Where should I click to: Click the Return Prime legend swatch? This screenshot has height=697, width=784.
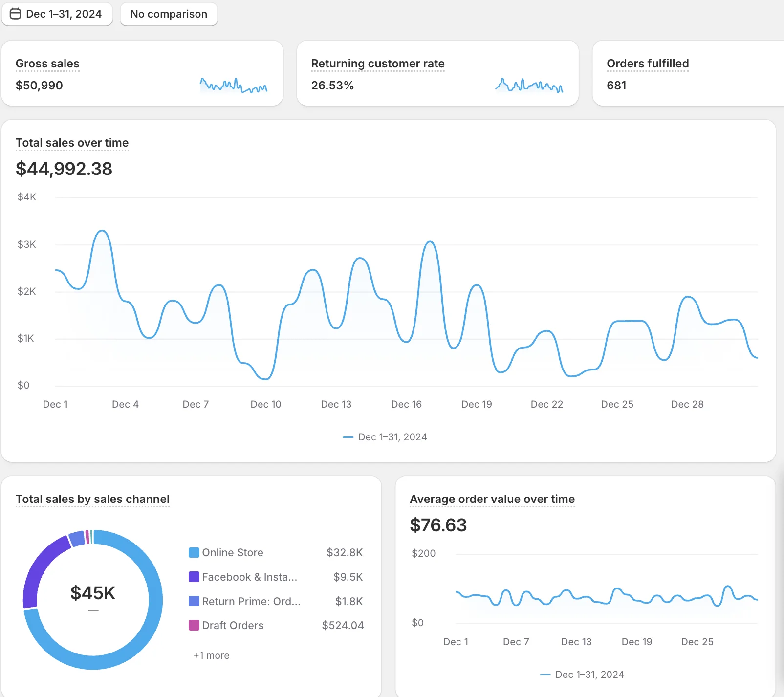pyautogui.click(x=194, y=601)
